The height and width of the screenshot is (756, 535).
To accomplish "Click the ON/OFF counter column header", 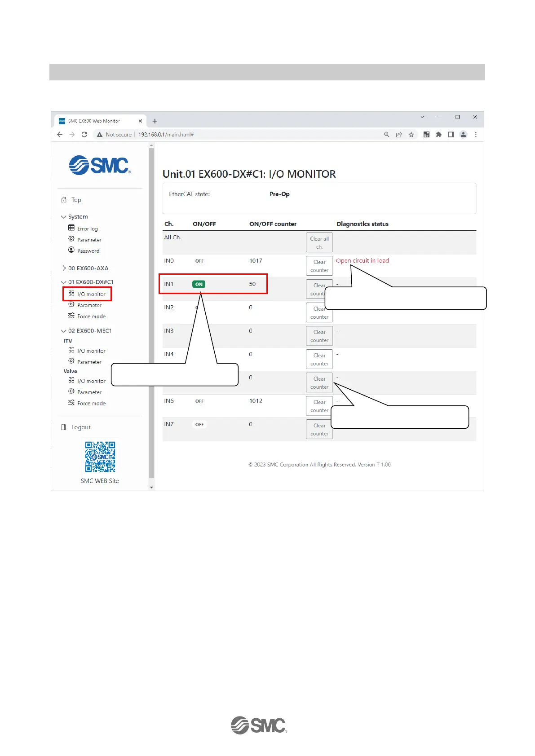I will pos(273,224).
